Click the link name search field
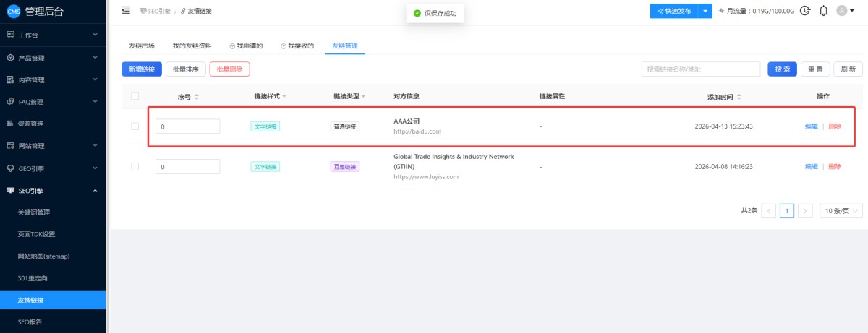This screenshot has height=333, width=868. coord(700,69)
